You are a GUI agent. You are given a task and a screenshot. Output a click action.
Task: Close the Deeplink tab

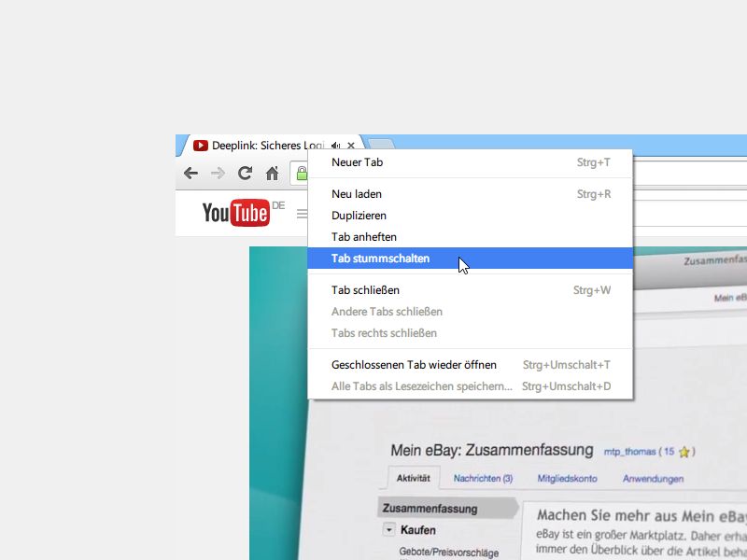click(351, 146)
